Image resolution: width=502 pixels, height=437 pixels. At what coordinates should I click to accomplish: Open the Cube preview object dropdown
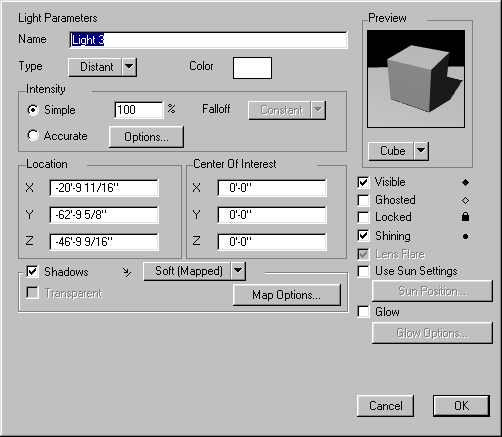[398, 151]
